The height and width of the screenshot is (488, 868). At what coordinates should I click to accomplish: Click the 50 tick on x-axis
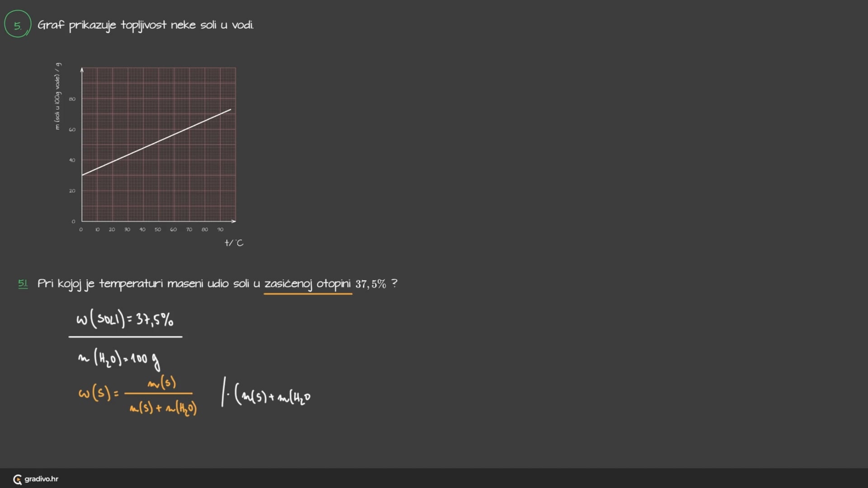pyautogui.click(x=158, y=230)
